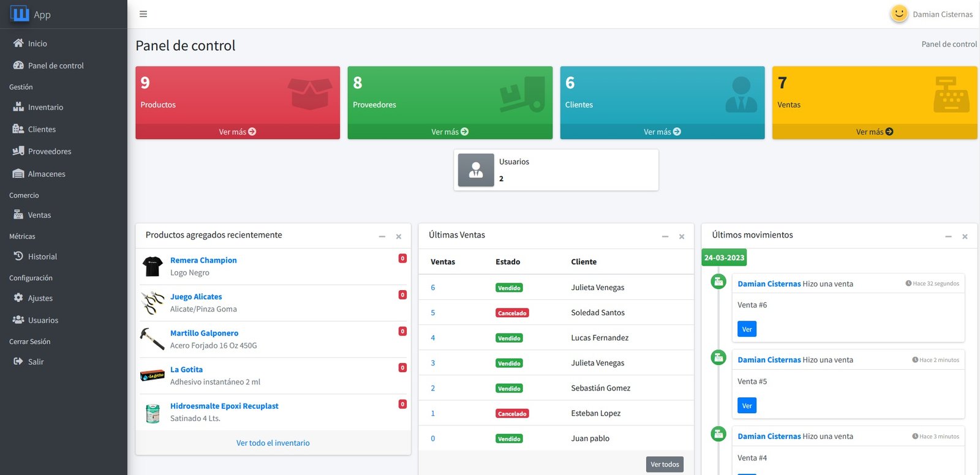Click the Usuarios info box icon
980x475 pixels.
coord(476,170)
